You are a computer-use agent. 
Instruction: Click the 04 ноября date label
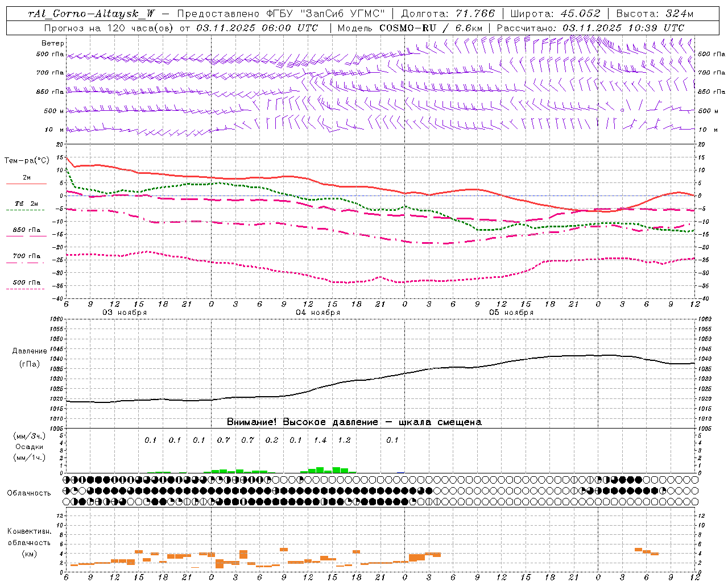318,312
